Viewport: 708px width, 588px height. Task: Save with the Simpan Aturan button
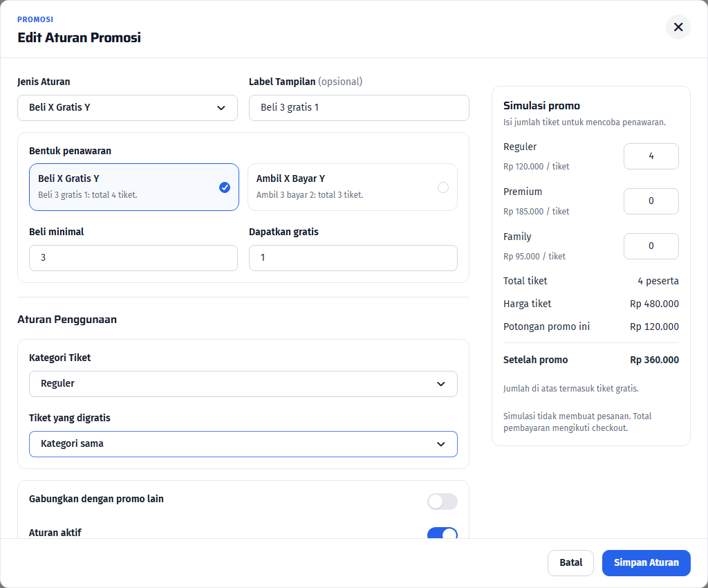point(646,562)
